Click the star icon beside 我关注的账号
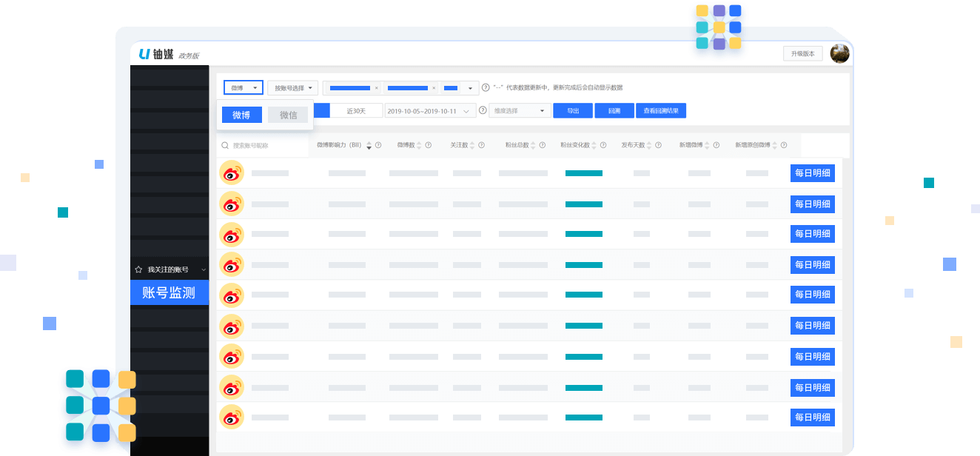The width and height of the screenshot is (980, 456). (138, 269)
